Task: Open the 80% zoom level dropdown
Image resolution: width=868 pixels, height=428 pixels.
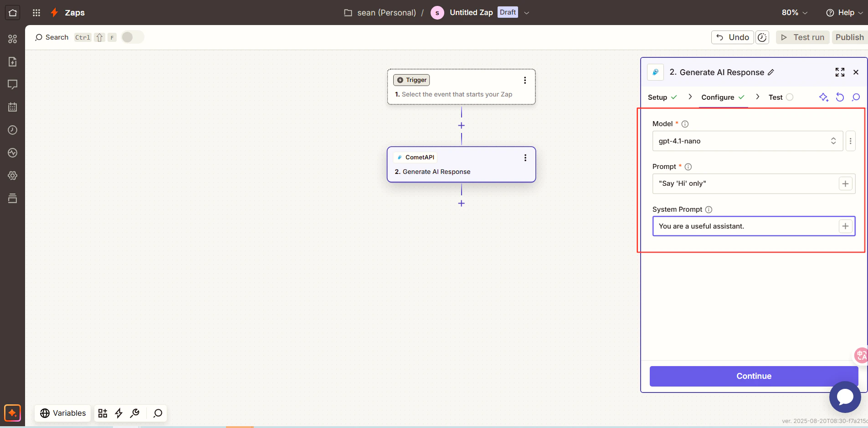Action: [x=794, y=12]
